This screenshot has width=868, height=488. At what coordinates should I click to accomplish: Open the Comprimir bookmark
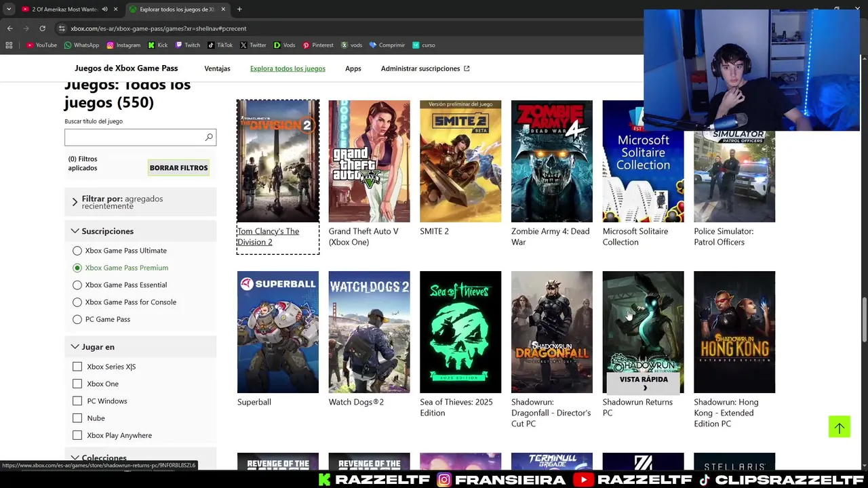pos(387,45)
